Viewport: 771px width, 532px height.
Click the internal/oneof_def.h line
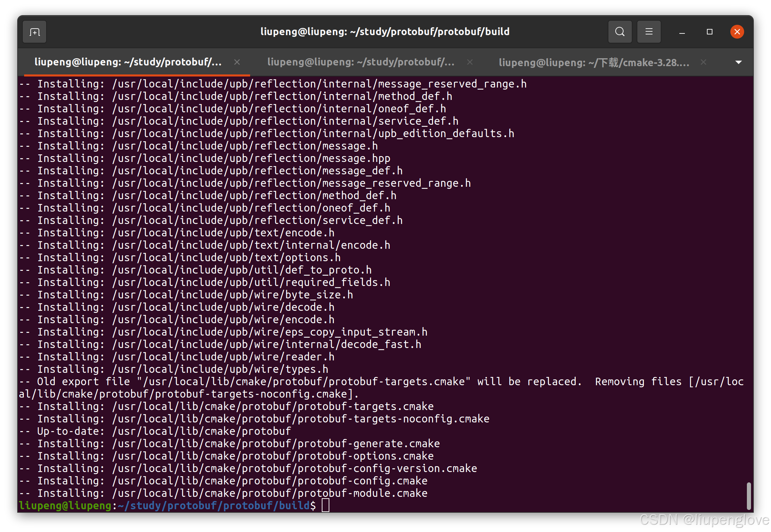coord(233,109)
